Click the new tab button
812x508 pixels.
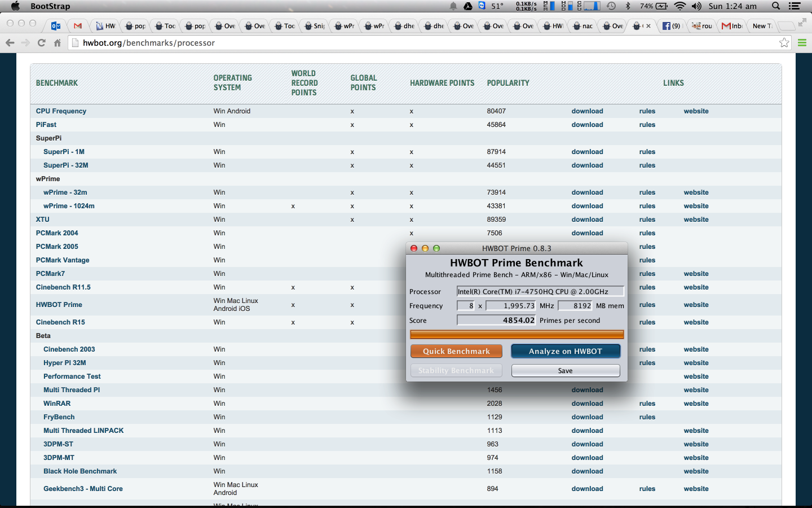pos(787,26)
